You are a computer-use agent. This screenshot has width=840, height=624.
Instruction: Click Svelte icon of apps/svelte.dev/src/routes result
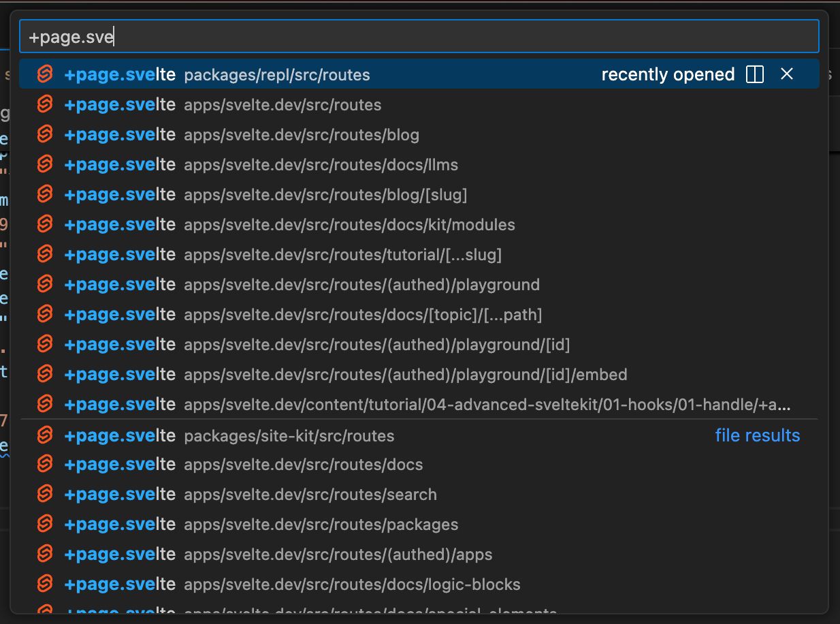(45, 105)
